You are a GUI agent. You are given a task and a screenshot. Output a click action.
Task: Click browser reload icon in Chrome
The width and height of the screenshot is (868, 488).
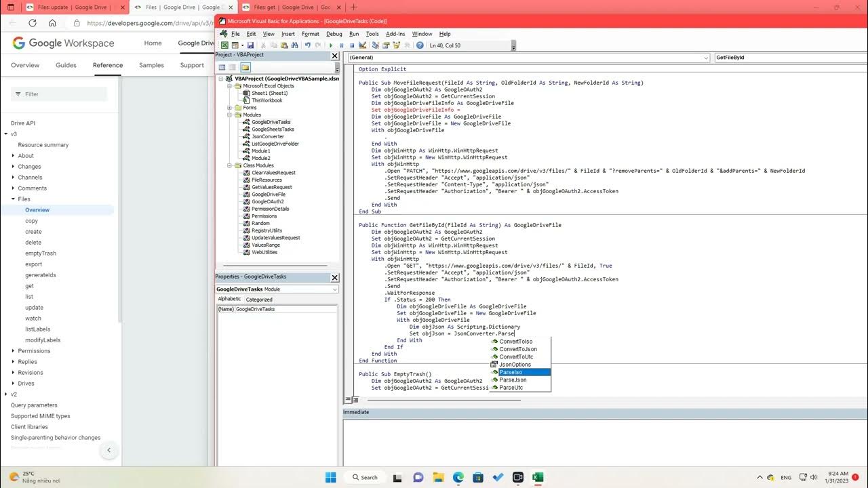point(32,22)
